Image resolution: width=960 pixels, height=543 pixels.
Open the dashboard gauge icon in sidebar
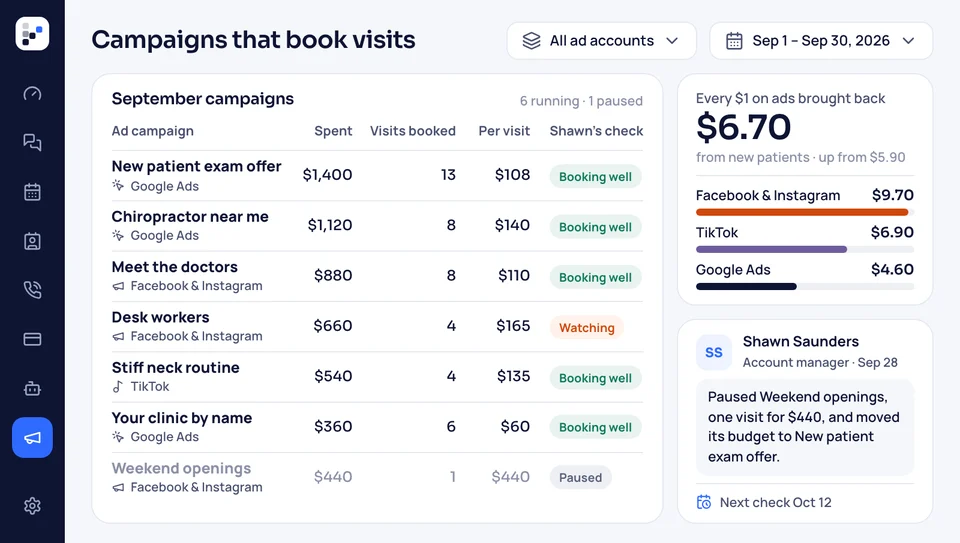coord(32,94)
